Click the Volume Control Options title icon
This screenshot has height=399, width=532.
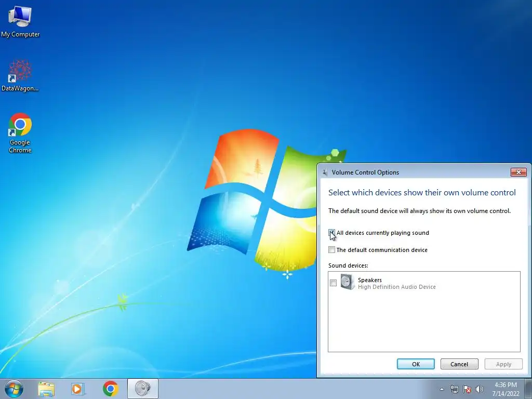(325, 172)
